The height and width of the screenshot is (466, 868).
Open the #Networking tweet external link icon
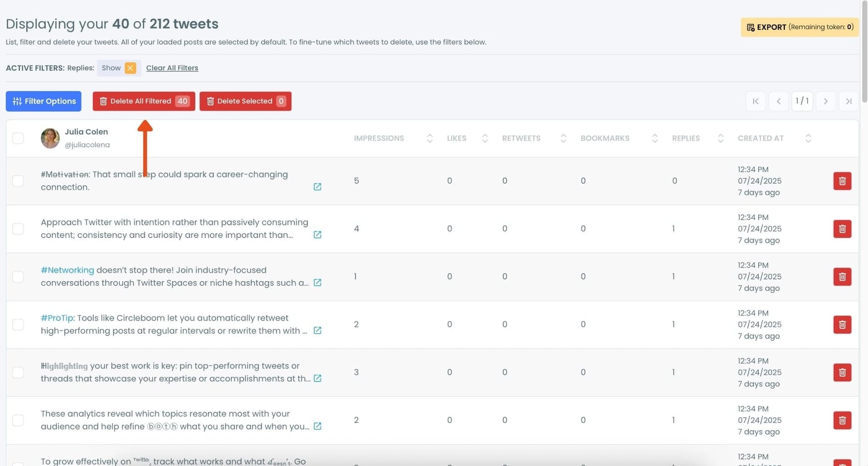tap(317, 283)
